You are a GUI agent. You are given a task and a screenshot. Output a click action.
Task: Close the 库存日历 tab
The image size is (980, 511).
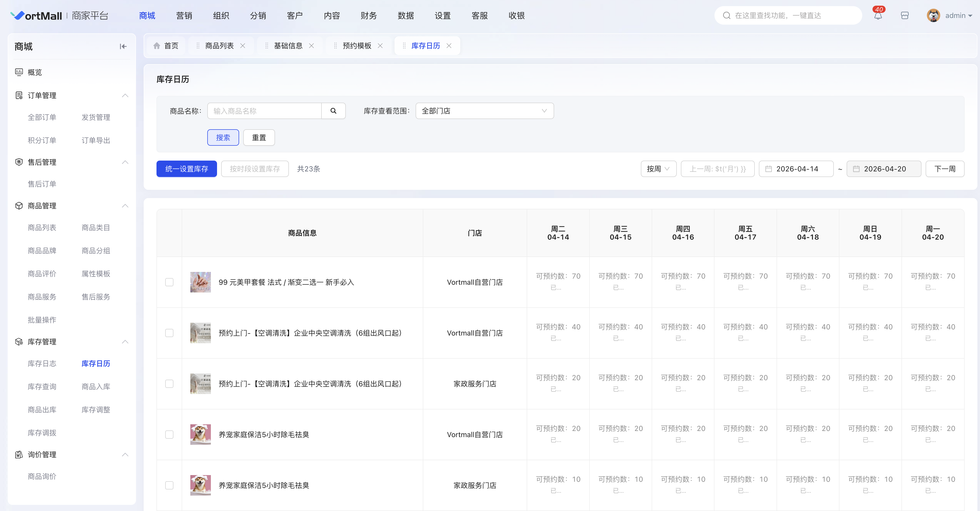point(449,46)
